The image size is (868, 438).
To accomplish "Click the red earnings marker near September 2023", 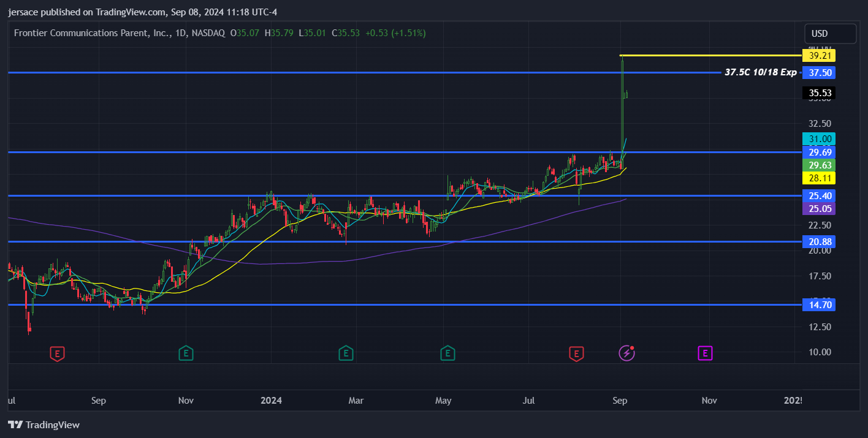I will tap(57, 353).
